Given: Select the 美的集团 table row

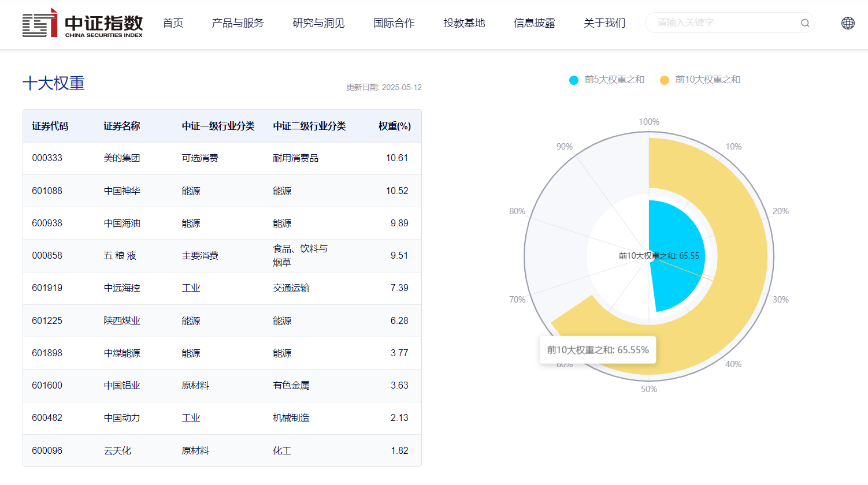Looking at the screenshot, I should 221,158.
